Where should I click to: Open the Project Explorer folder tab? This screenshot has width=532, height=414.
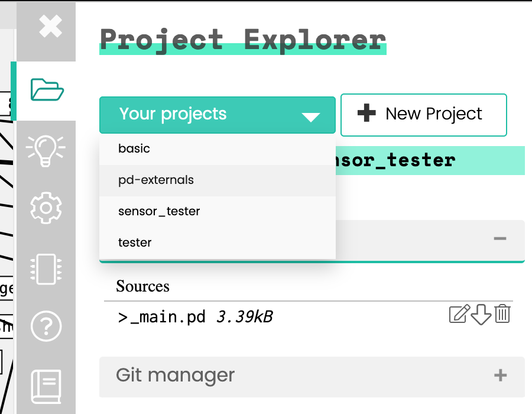point(47,89)
